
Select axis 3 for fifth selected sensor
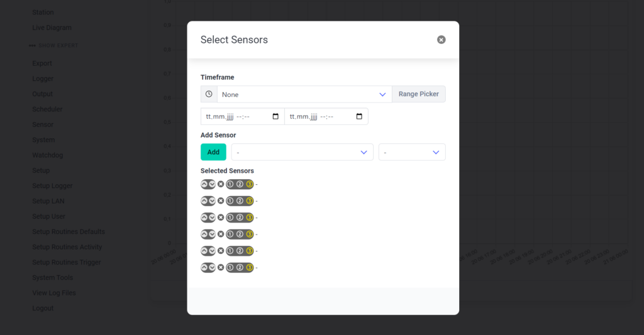(249, 251)
